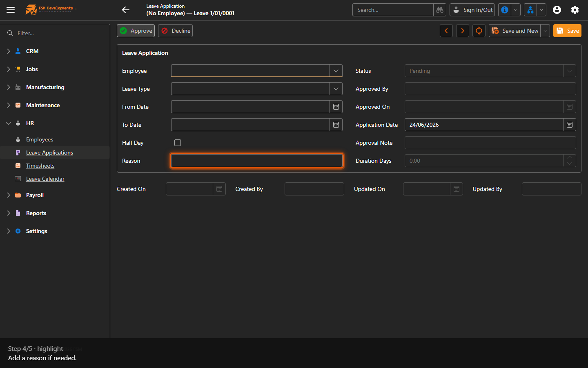Open the Leave Type dropdown
The height and width of the screenshot is (368, 588).
pyautogui.click(x=336, y=89)
